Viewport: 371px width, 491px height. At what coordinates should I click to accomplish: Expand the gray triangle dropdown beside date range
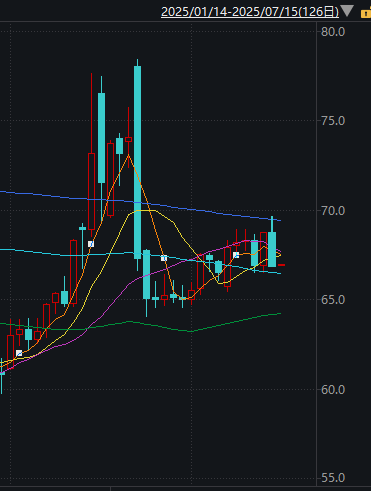coord(347,10)
